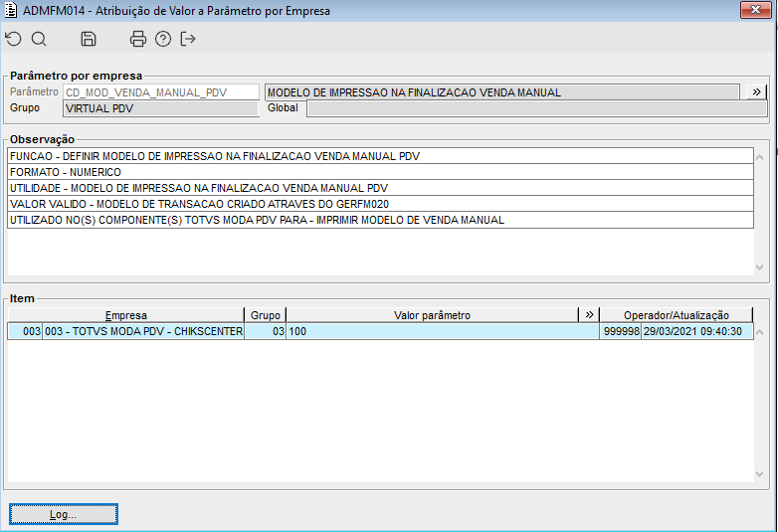Click the search magnifier toolbar icon
This screenshot has height=532, width=778.
tap(39, 39)
